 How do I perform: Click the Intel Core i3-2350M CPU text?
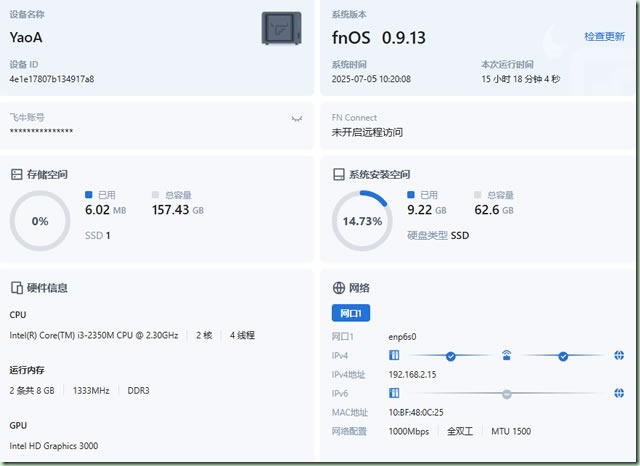click(94, 335)
